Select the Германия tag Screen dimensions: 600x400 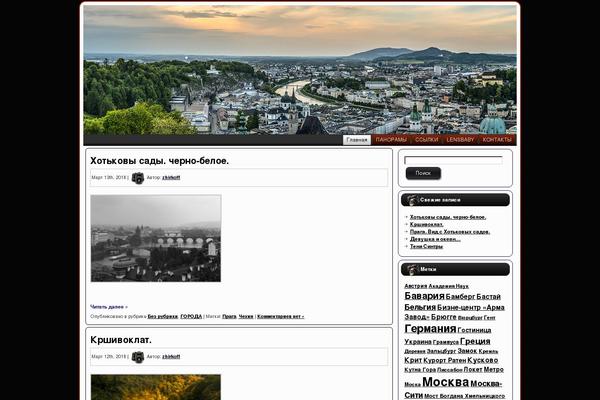click(430, 328)
